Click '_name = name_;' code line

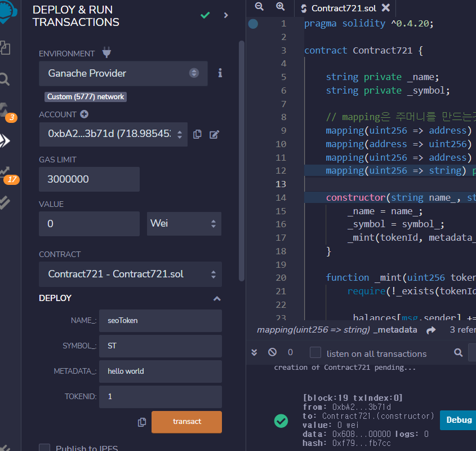tap(385, 211)
